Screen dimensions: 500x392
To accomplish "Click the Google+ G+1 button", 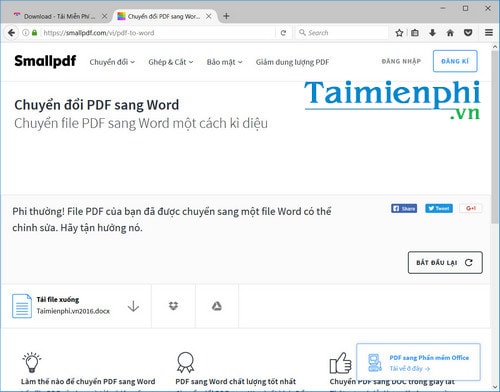I will 470,208.
